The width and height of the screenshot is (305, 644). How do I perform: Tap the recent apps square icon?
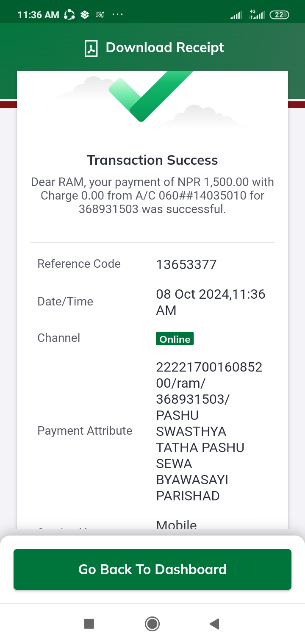pos(89,624)
